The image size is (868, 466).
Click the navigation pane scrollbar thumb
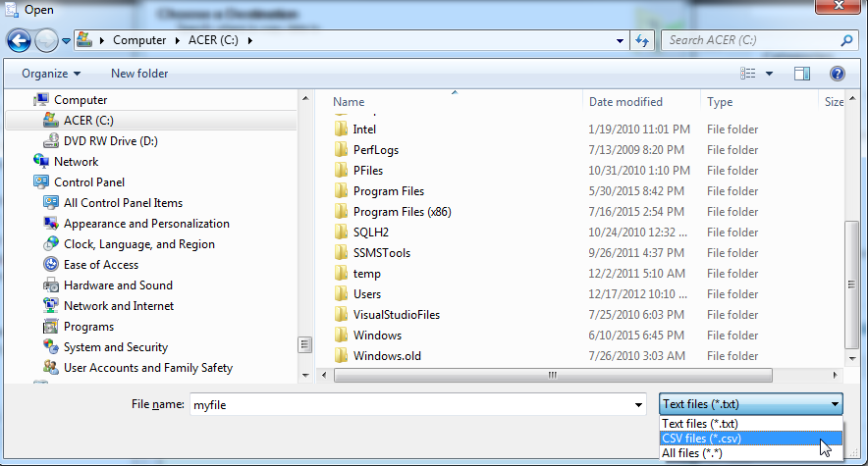point(304,345)
